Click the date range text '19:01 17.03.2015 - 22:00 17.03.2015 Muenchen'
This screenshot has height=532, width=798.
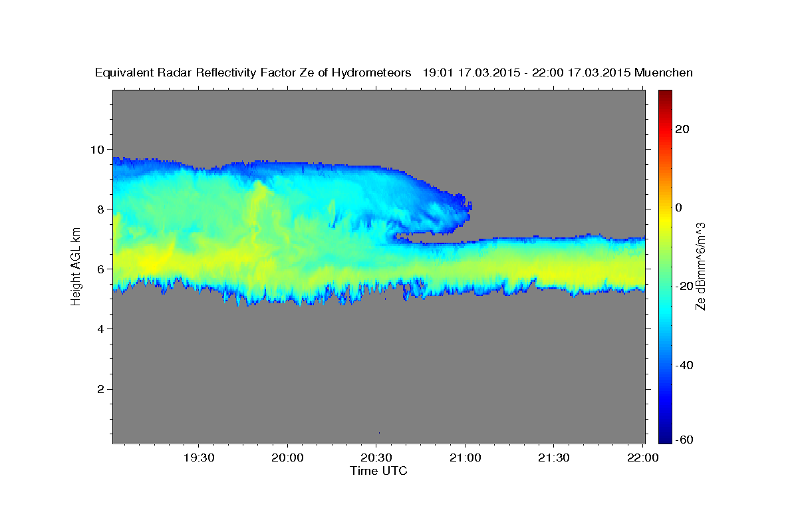[558, 72]
